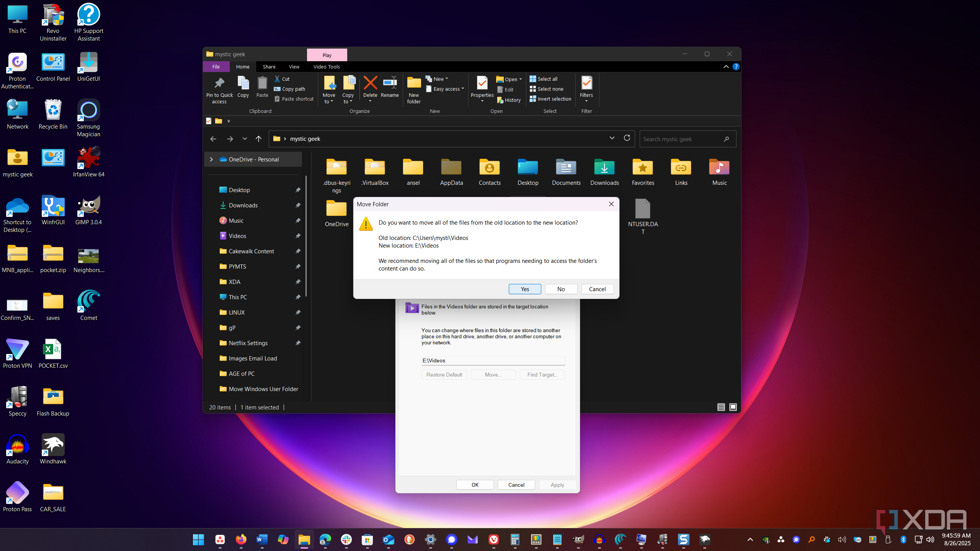Viewport: 980px width, 551px height.
Task: Click No in Move Folder dialog
Action: point(561,289)
